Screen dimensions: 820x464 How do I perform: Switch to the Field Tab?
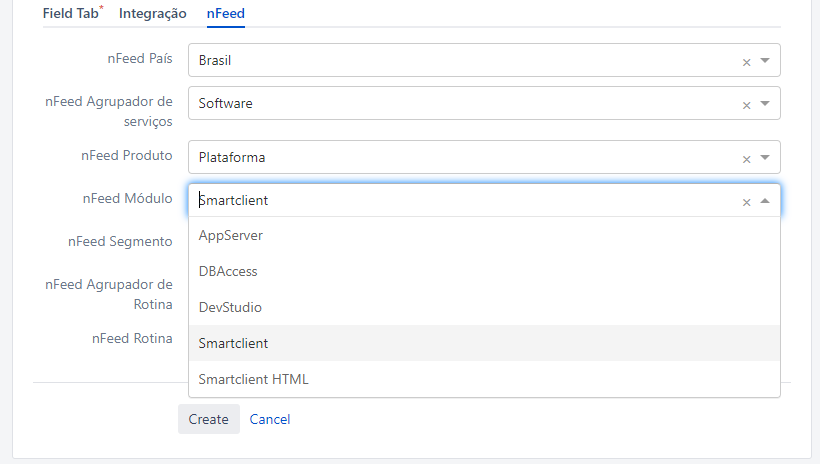pos(71,14)
